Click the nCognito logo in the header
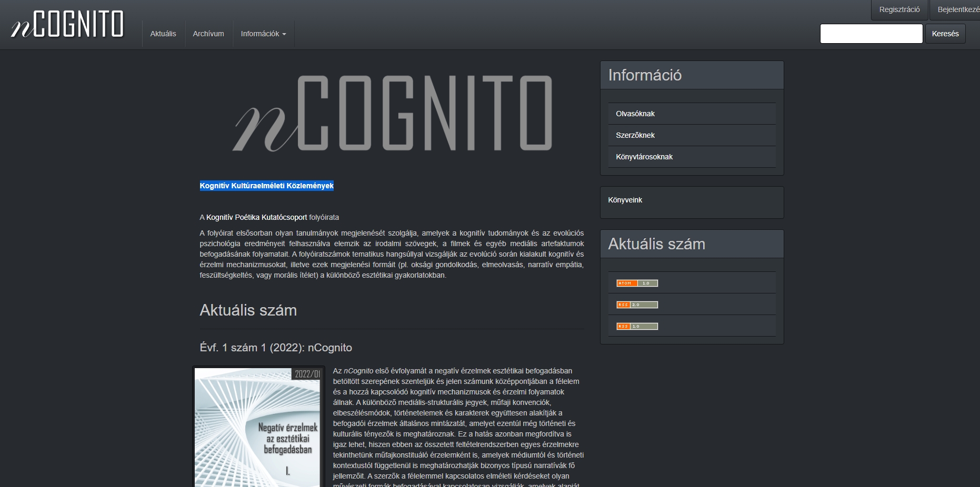The width and height of the screenshot is (980, 487). [x=67, y=24]
